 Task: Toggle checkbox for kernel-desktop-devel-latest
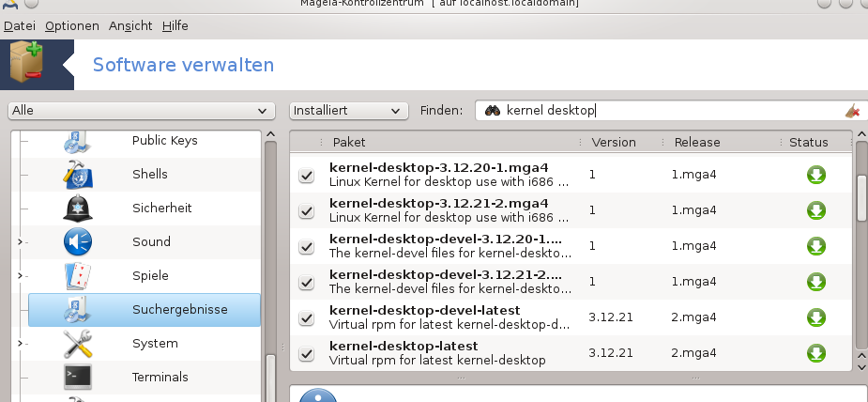(306, 317)
